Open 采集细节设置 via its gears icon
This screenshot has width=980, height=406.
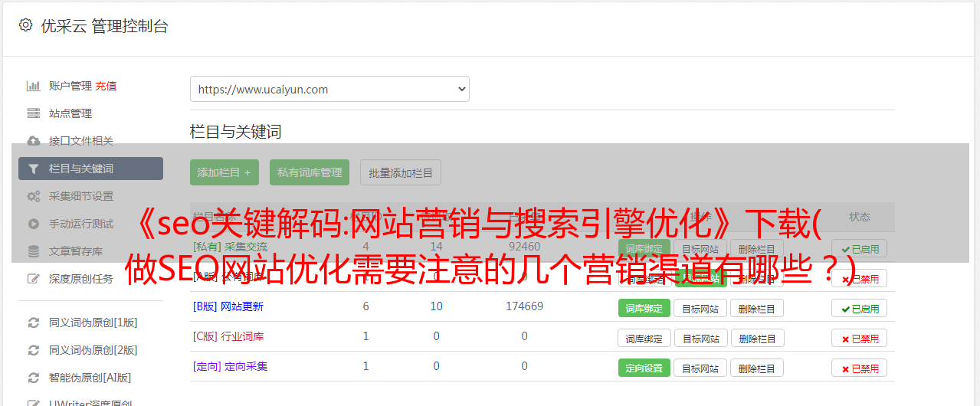33,196
